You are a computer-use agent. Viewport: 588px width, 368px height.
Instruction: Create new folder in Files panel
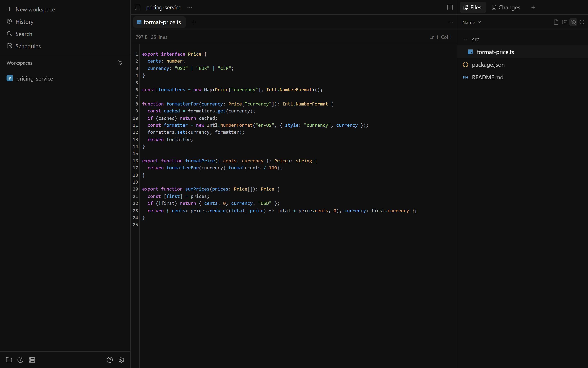coord(565,22)
